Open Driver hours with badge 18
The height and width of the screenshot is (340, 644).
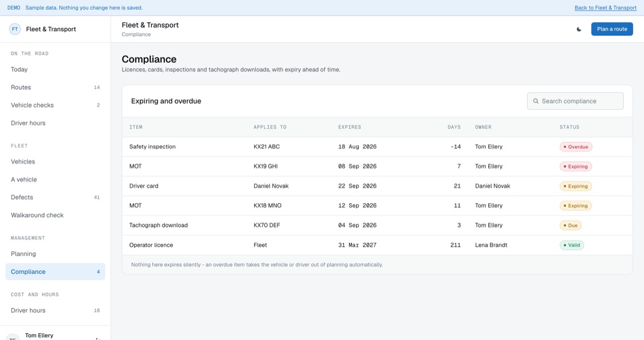(55, 311)
